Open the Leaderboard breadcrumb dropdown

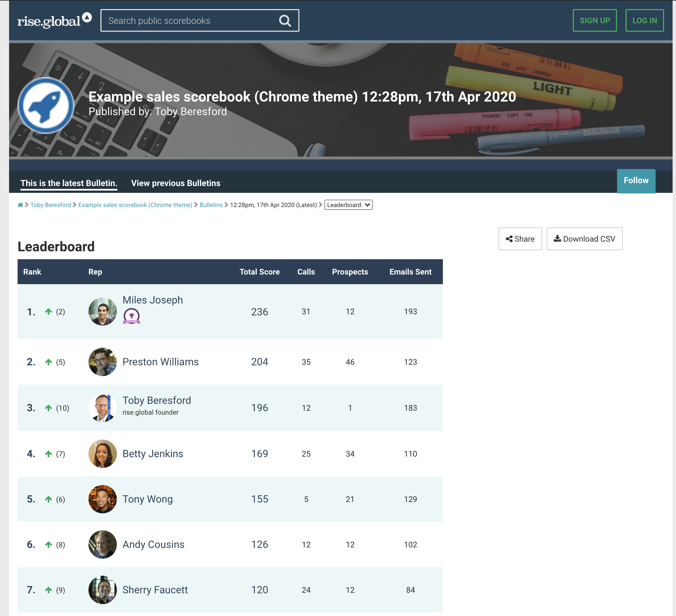[348, 204]
